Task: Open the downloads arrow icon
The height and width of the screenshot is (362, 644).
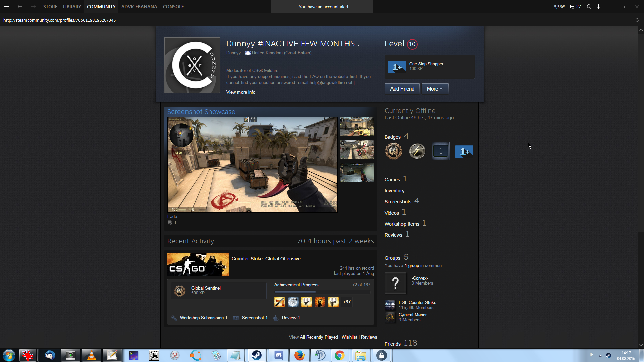Action: pos(598,7)
